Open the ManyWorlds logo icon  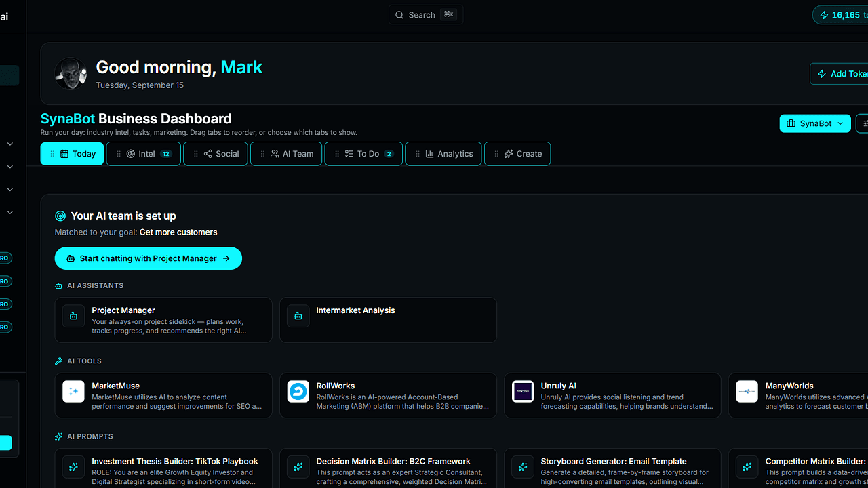747,391
